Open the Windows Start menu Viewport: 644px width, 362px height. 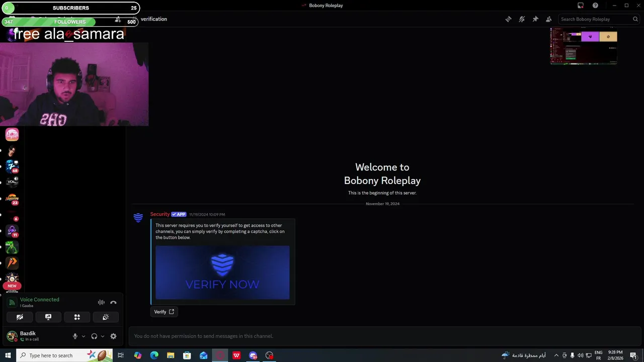tap(8, 355)
